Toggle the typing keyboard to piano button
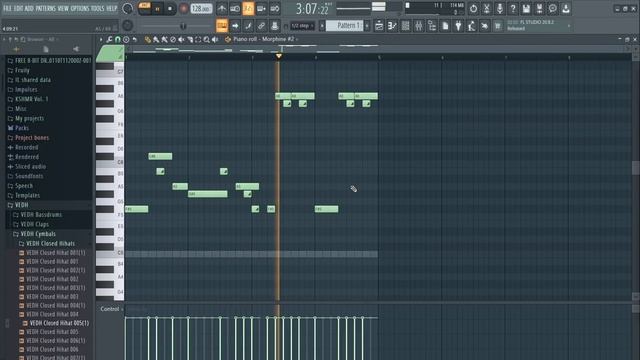Screen dimensions: 640x360 click(222, 26)
